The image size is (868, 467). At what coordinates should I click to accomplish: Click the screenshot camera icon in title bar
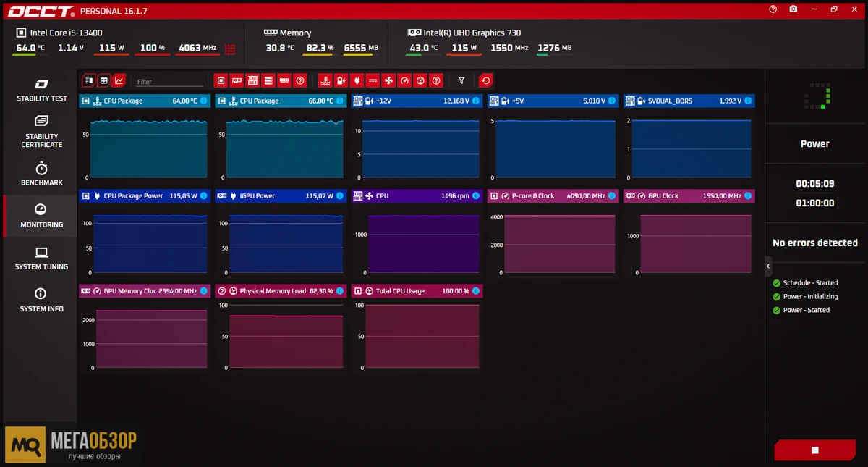click(793, 9)
